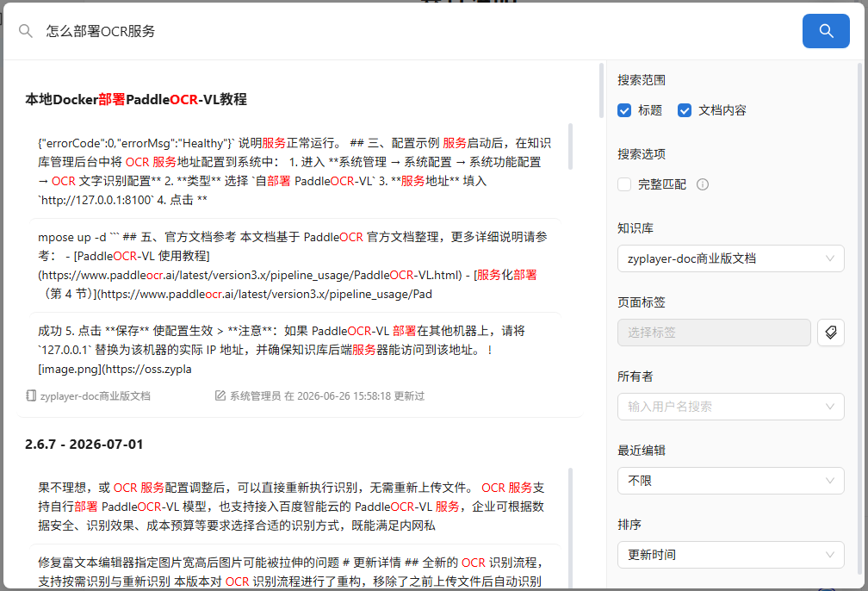Uncheck the 标题 search scope checkbox

pos(623,110)
